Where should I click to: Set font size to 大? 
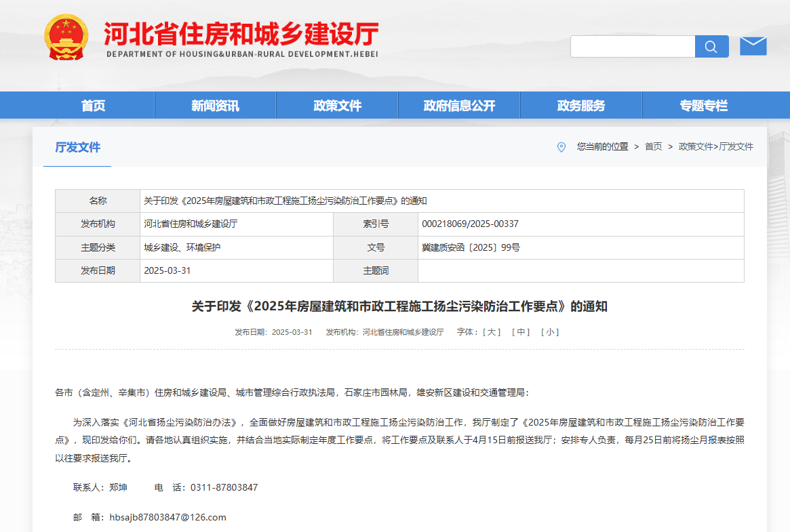pyautogui.click(x=492, y=332)
